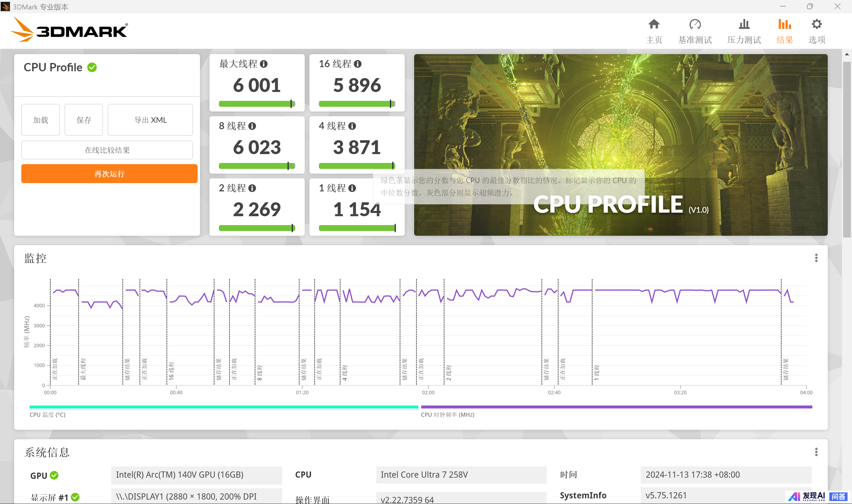Click info icon next to 最大线程

[x=264, y=64]
